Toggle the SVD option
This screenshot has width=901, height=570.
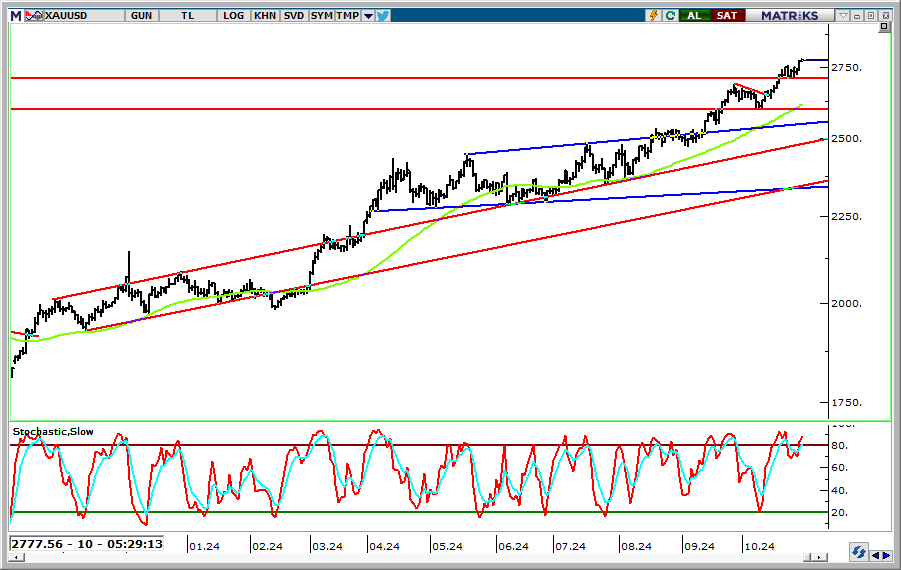pyautogui.click(x=294, y=15)
